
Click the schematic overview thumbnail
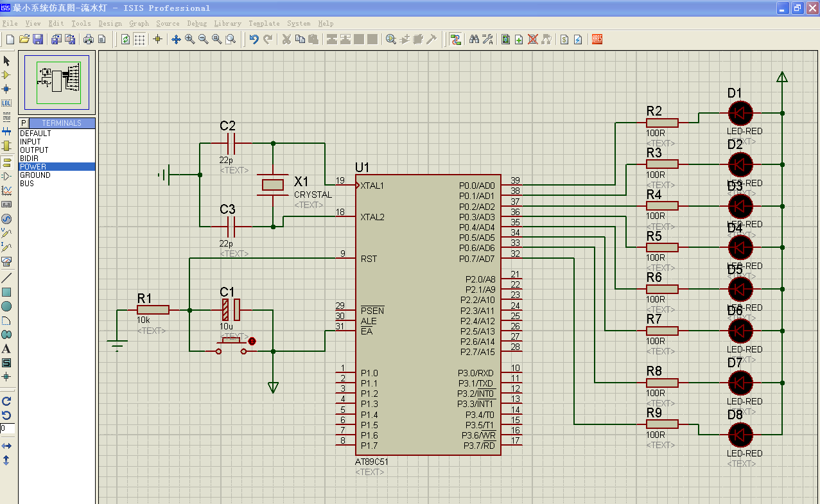click(57, 81)
